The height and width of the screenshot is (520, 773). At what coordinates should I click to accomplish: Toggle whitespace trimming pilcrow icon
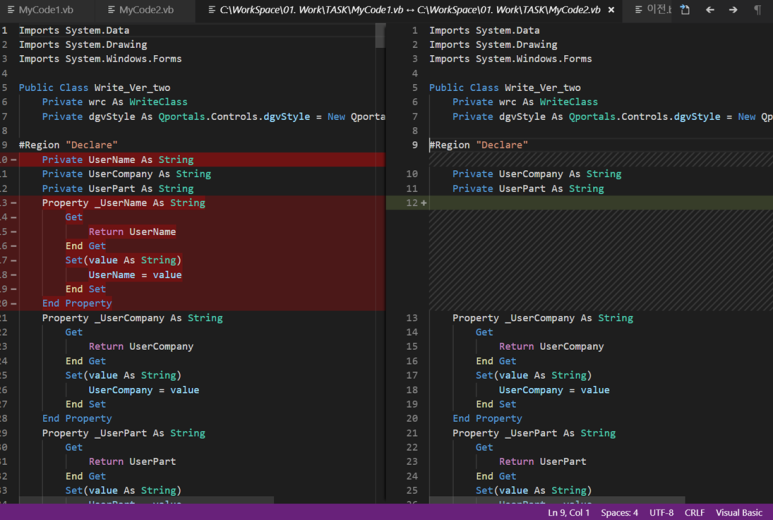click(x=757, y=9)
